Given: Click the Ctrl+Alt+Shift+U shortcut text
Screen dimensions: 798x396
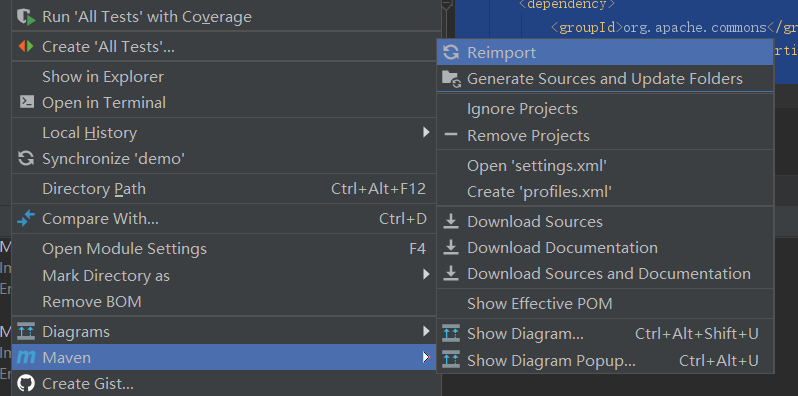Looking at the screenshot, I should pyautogui.click(x=697, y=333).
